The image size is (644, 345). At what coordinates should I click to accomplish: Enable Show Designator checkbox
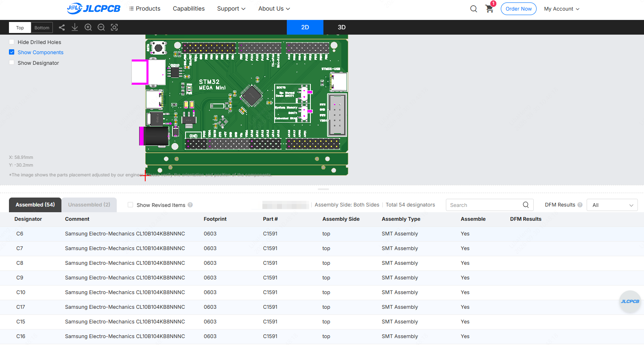(12, 63)
